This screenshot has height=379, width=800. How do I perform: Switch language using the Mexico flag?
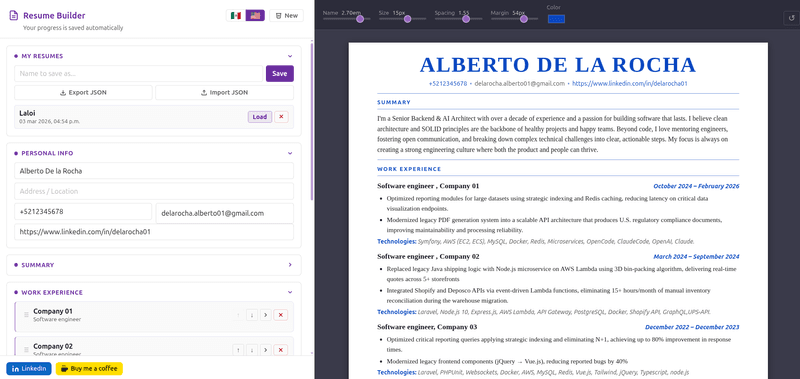[x=235, y=16]
